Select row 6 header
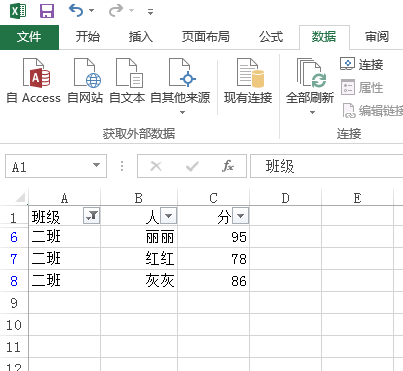 (x=14, y=237)
